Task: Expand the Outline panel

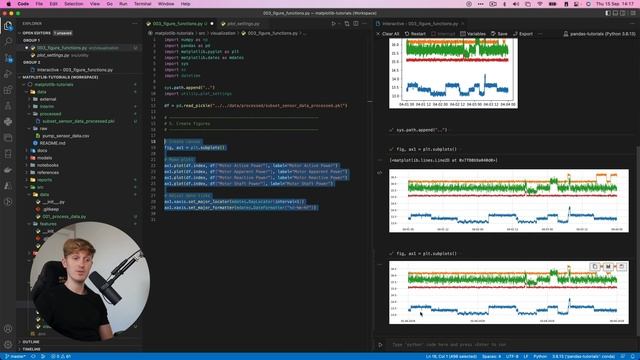Action: (31, 342)
